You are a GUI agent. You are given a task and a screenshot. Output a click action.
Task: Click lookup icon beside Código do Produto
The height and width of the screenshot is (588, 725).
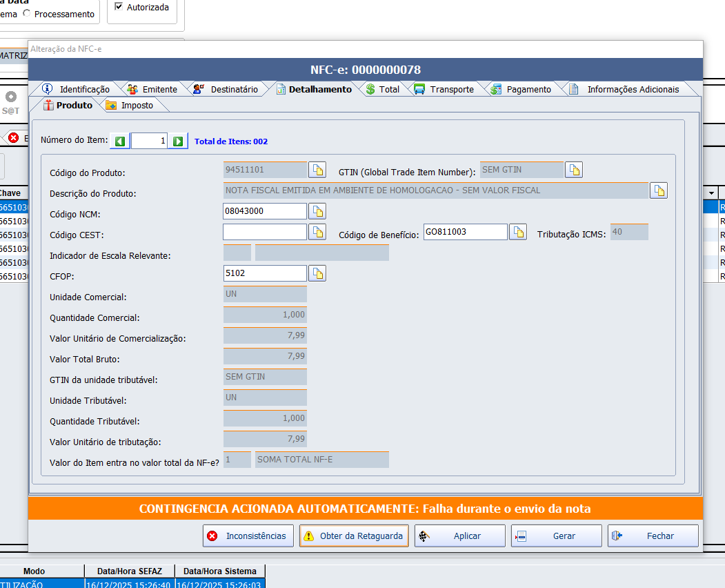click(x=317, y=170)
